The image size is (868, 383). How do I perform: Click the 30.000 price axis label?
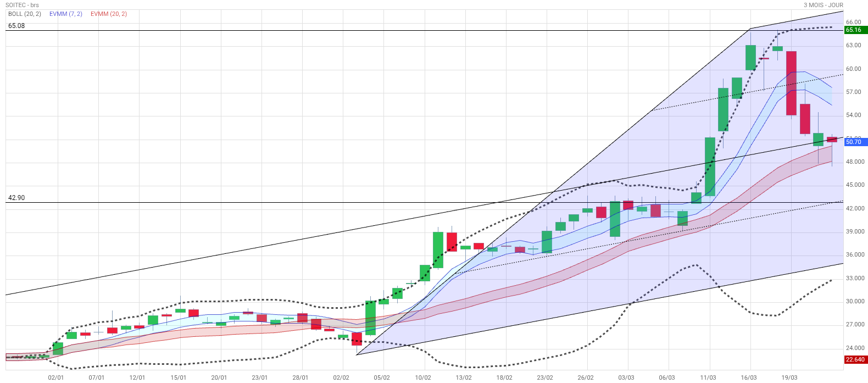pyautogui.click(x=855, y=302)
